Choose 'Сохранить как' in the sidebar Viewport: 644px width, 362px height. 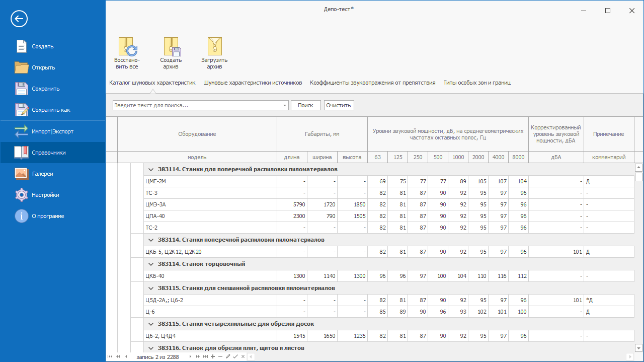pos(51,110)
